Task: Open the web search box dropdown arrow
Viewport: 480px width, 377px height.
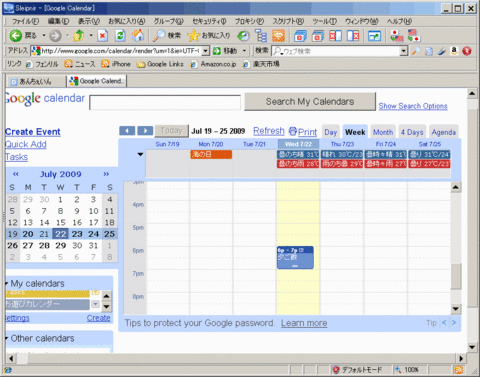Action: point(404,51)
